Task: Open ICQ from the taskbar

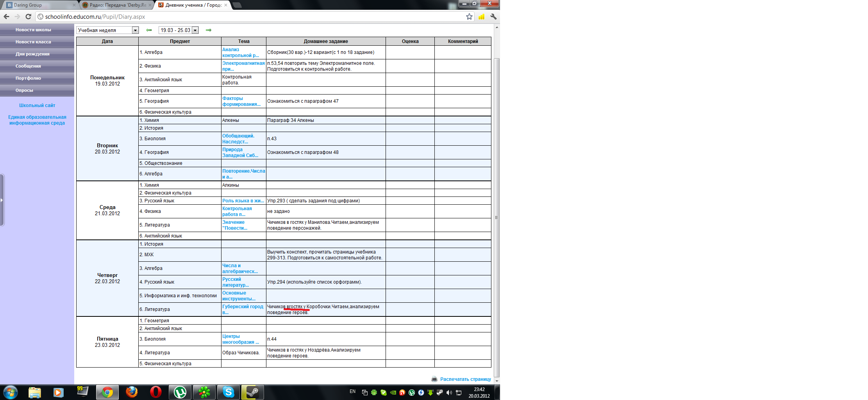Action: click(x=204, y=392)
